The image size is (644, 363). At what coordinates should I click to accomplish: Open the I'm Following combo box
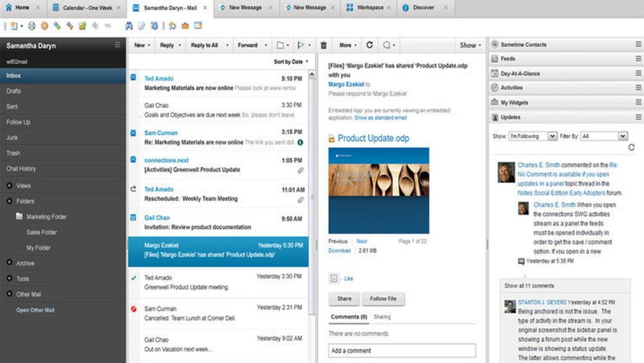click(533, 136)
